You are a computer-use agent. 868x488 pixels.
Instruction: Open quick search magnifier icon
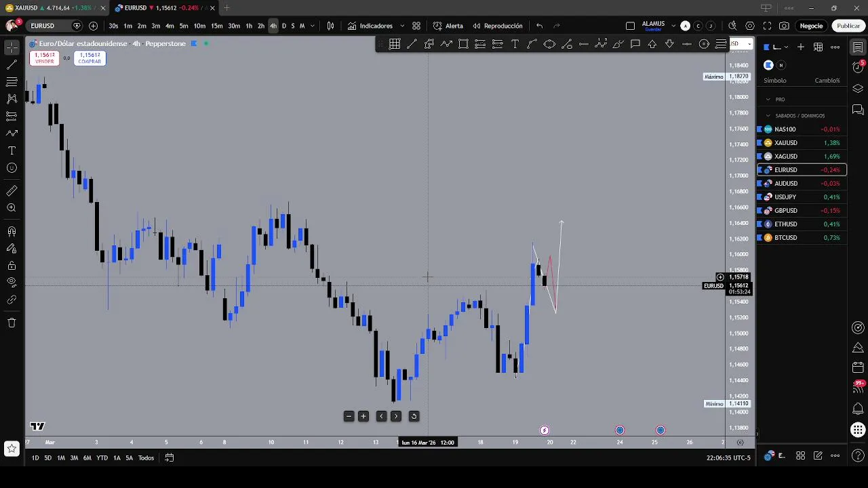(x=732, y=26)
